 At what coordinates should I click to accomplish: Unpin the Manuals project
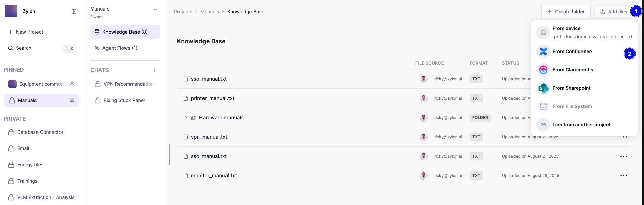click(72, 100)
